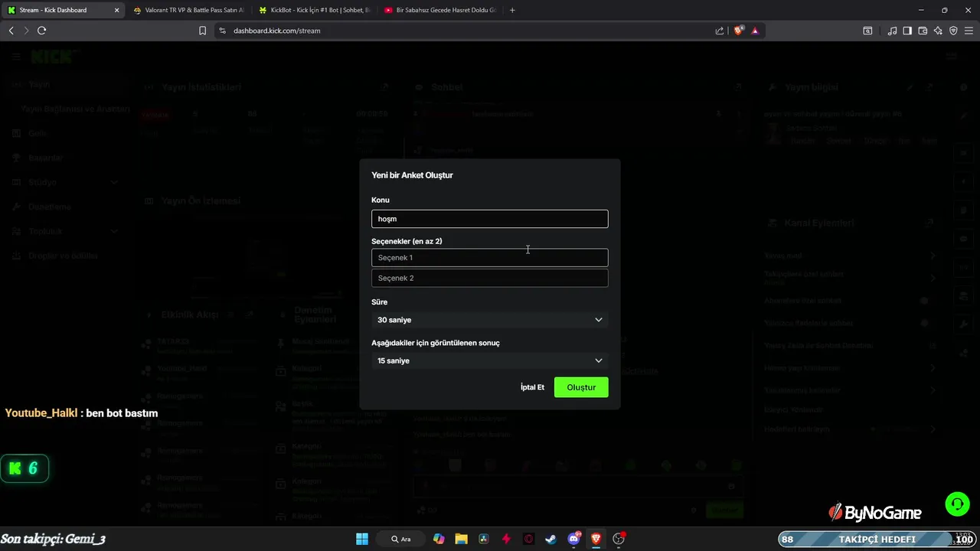Toggle the browser sidebar panel icon
The height and width of the screenshot is (551, 980).
tap(907, 31)
